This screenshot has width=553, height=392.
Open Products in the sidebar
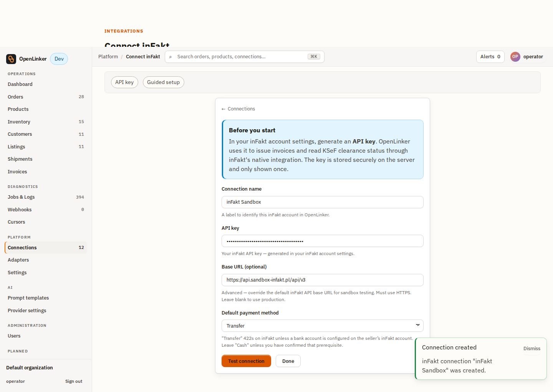46,109
